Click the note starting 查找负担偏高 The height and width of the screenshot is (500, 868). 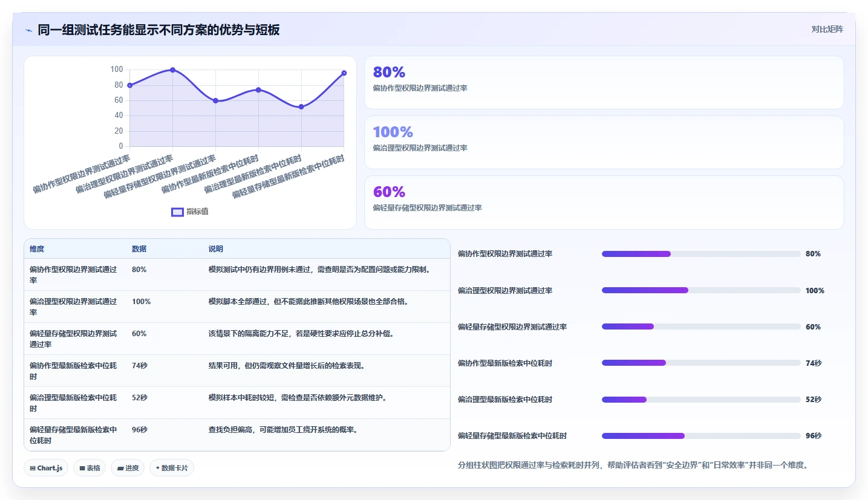pos(283,430)
